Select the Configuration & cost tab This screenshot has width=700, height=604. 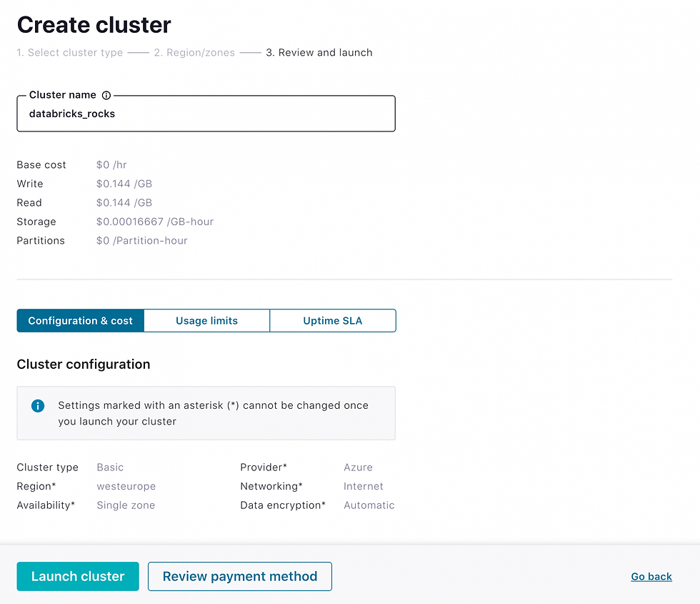[x=80, y=321]
